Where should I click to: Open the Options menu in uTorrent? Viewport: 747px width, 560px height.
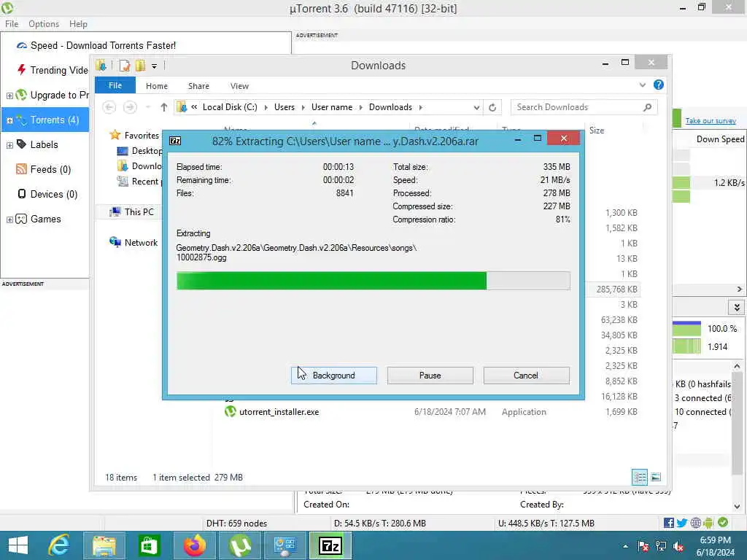(43, 24)
